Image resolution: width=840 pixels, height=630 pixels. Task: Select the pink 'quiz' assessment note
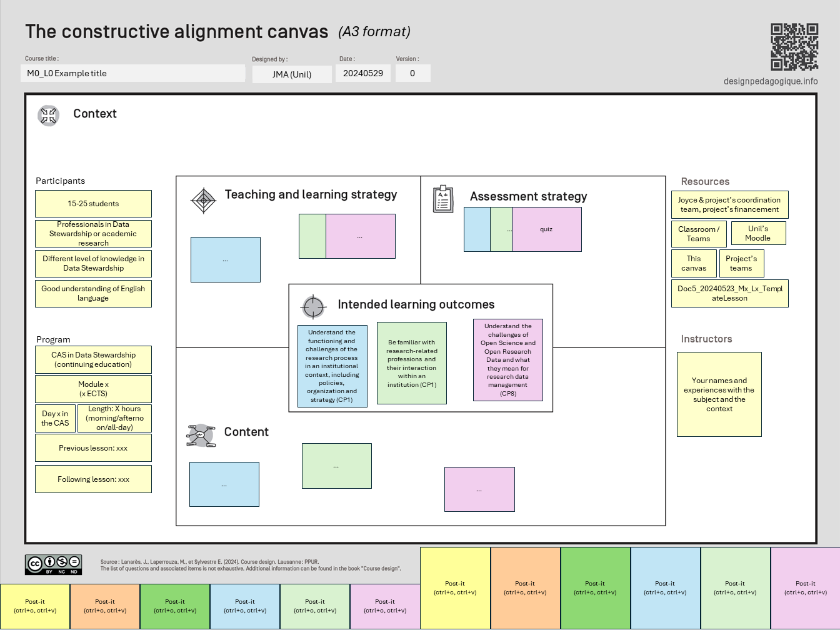pos(547,229)
